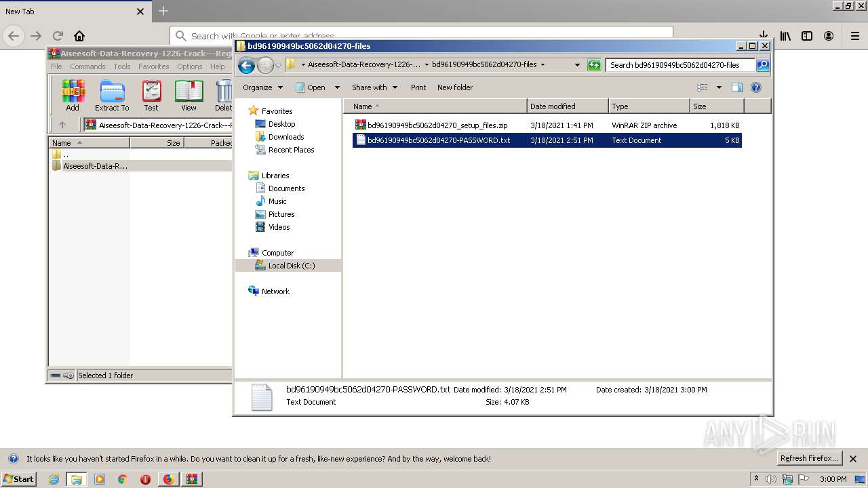
Task: Click the Explorer Forward arrow button
Action: (x=265, y=65)
